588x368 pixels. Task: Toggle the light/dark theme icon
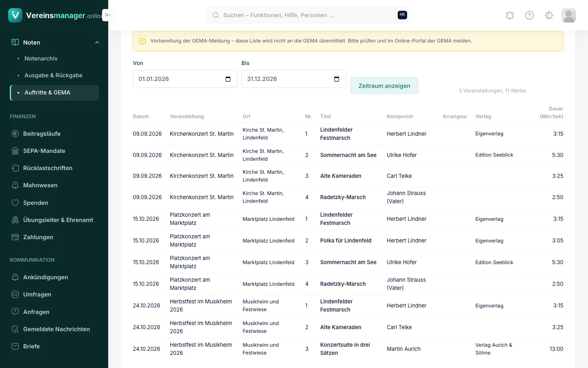point(549,15)
